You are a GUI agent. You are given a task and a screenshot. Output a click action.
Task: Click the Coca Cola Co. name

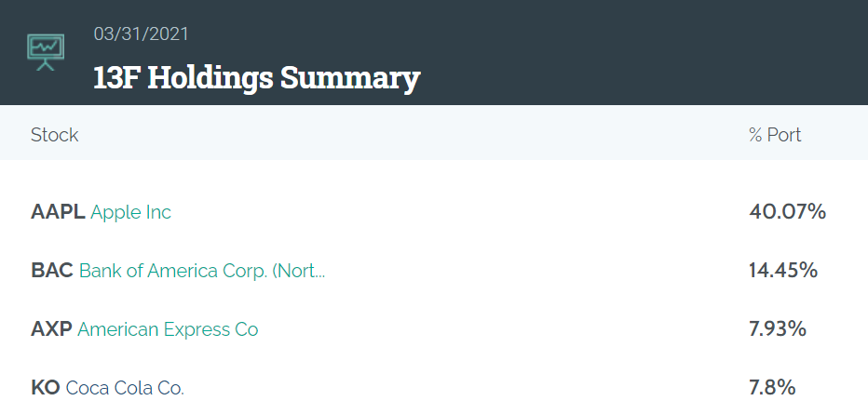coord(125,389)
